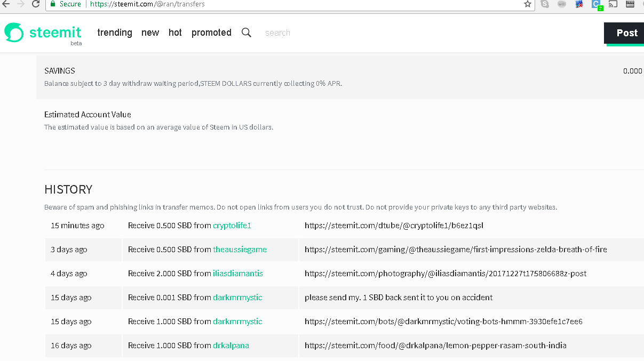
Task: Open cryptolife1 user profile link
Action: pyautogui.click(x=232, y=226)
